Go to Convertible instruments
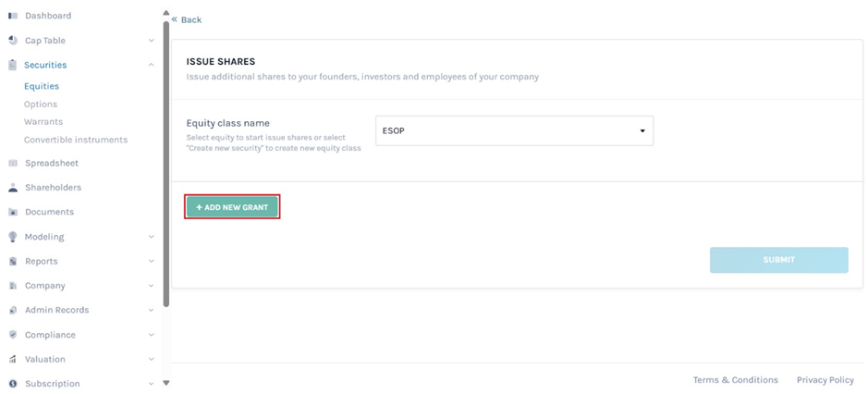The image size is (868, 394). tap(76, 140)
